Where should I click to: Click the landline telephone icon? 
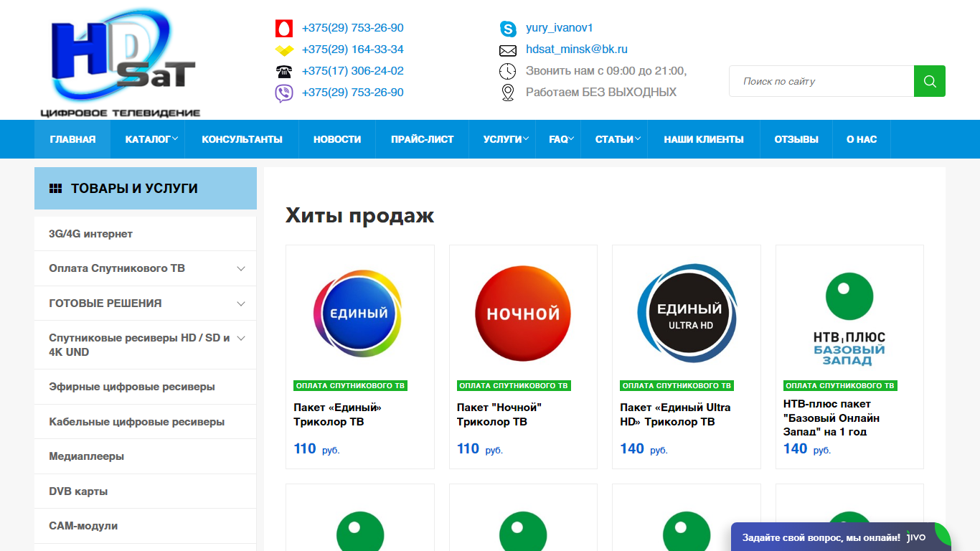click(284, 72)
